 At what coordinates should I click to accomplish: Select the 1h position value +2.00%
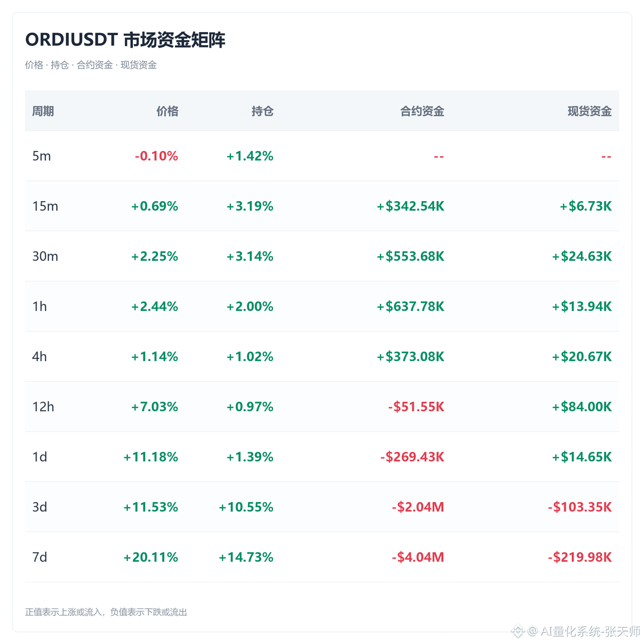[x=250, y=306]
